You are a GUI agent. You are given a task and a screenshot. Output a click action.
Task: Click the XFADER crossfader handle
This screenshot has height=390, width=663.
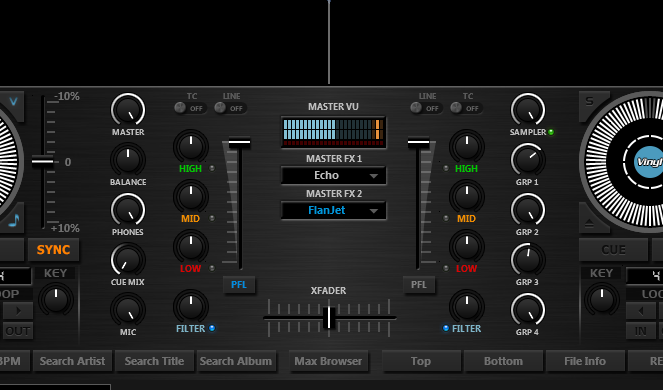[x=329, y=318]
